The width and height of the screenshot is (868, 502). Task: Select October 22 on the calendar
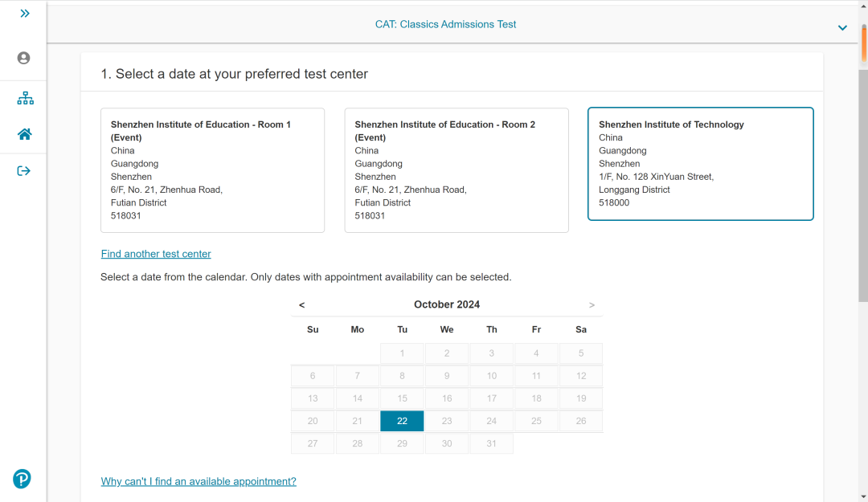click(402, 421)
